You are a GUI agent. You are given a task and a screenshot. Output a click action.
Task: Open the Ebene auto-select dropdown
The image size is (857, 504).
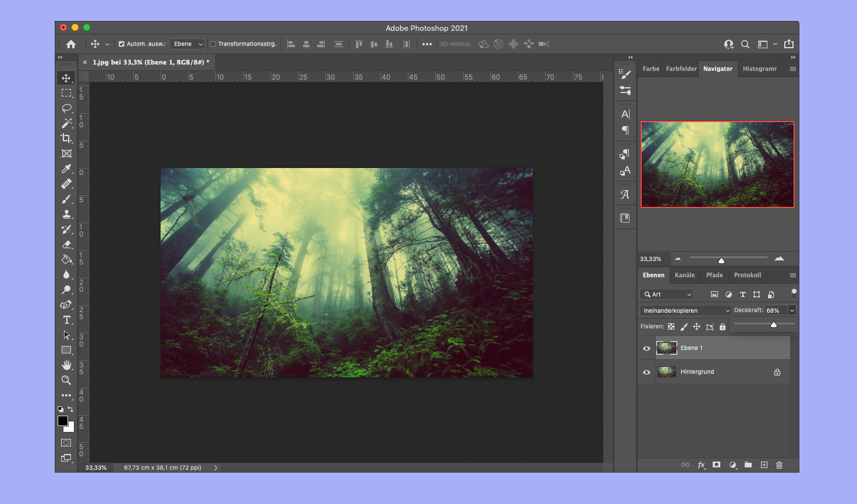tap(187, 44)
